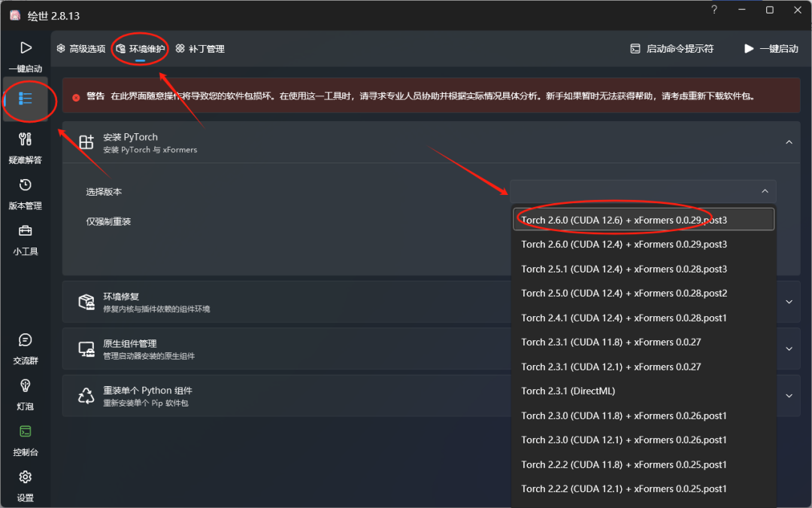Select Torch 2.5.0 (CUDA 12.4) option
The height and width of the screenshot is (508, 812).
click(x=643, y=294)
